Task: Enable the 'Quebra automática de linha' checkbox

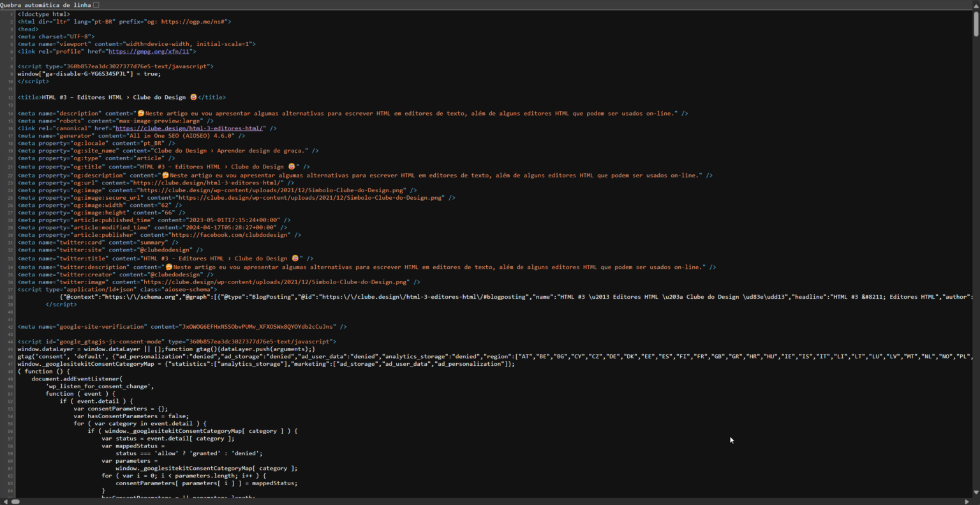Action: 96,5
